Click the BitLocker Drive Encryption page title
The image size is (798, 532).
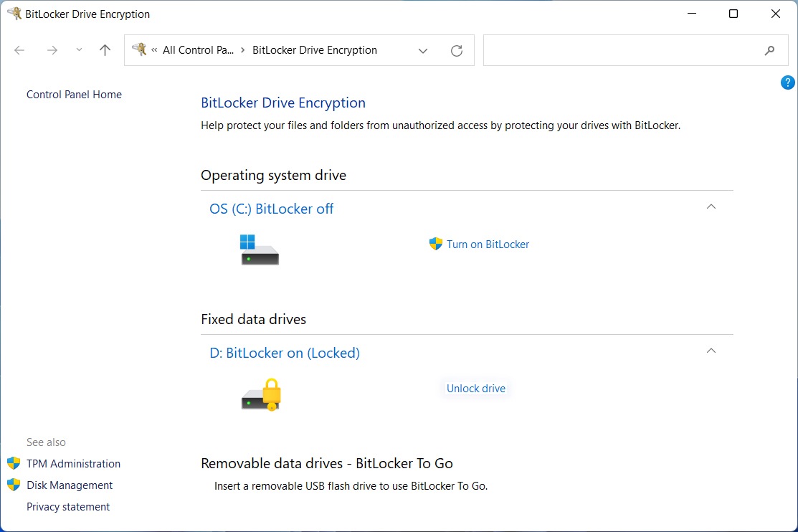(283, 103)
